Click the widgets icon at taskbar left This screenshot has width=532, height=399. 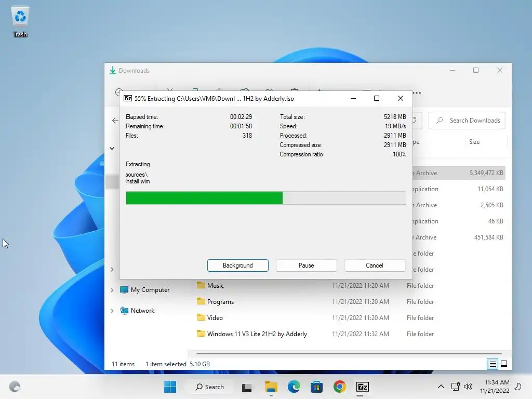15,387
